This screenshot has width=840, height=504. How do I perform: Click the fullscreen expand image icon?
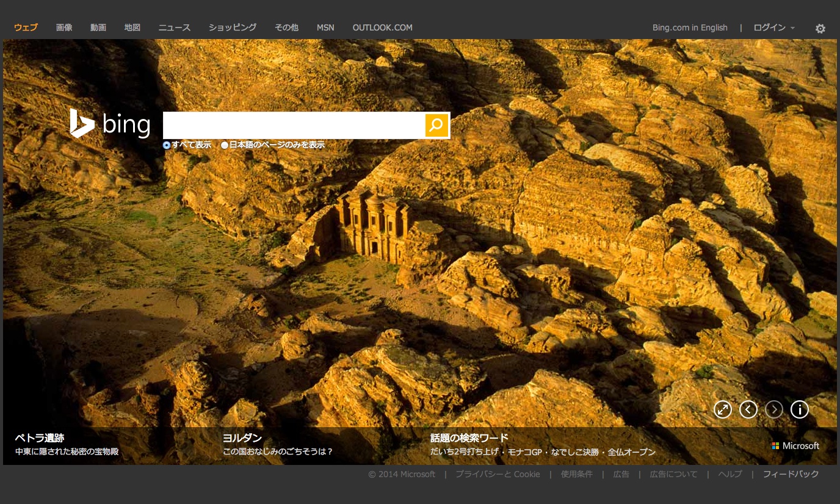coord(723,409)
